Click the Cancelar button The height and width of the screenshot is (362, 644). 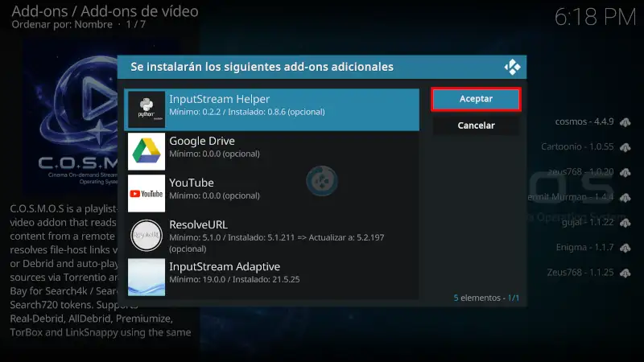tap(476, 125)
